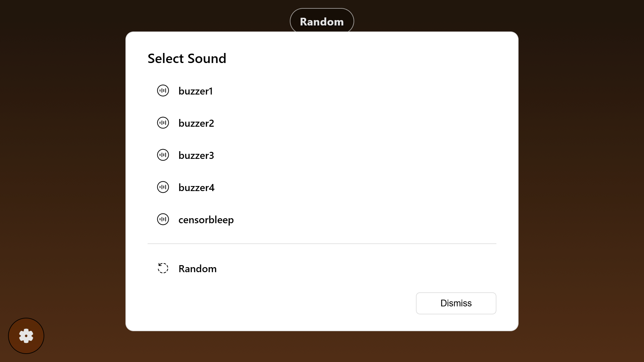Dismiss the Select Sound dialog
Image resolution: width=644 pixels, height=362 pixels.
(456, 303)
